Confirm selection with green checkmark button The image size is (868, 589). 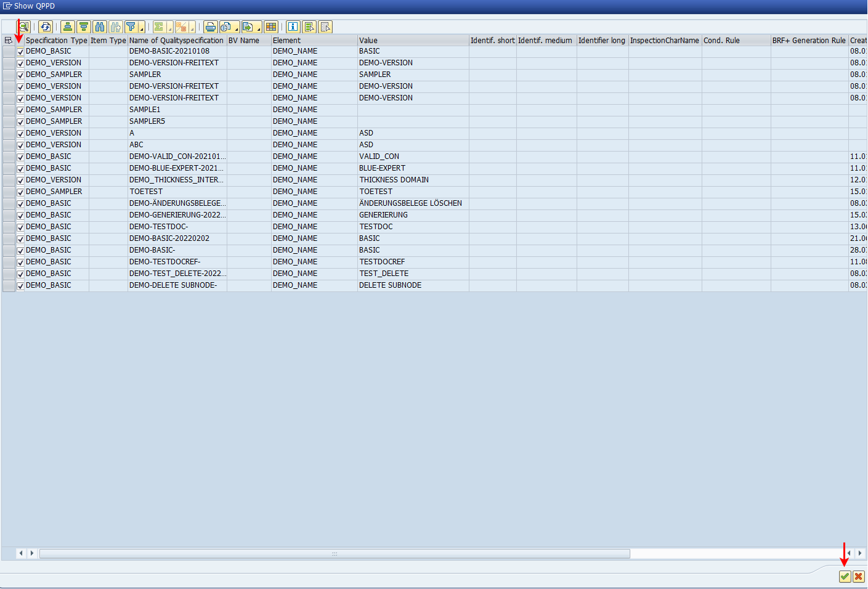(x=845, y=577)
